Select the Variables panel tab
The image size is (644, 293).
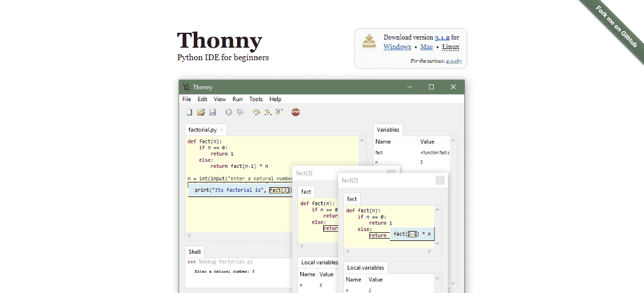(x=388, y=130)
